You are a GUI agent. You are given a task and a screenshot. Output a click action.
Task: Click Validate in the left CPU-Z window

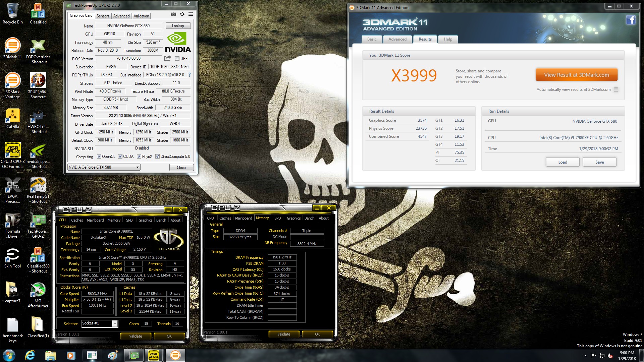(136, 336)
